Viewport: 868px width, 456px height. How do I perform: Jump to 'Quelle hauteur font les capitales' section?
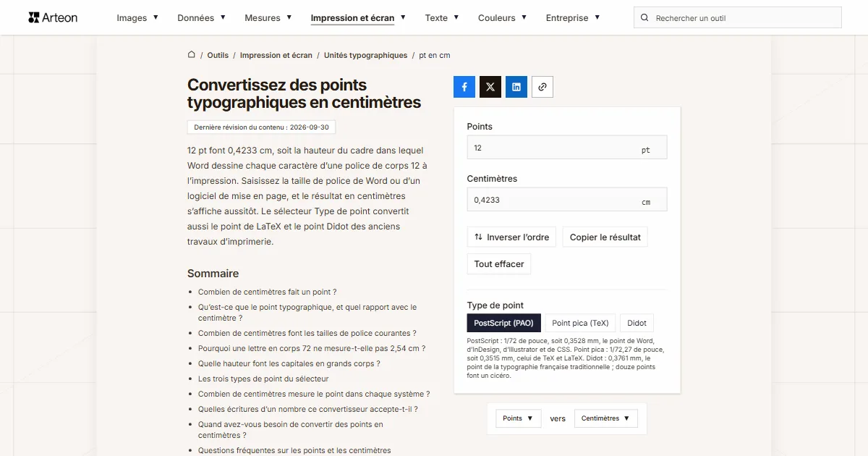click(x=289, y=363)
